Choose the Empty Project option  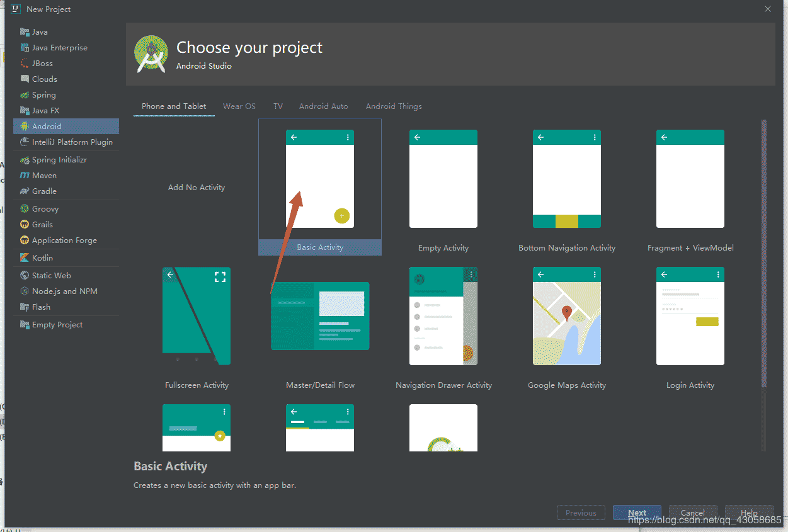[55, 324]
